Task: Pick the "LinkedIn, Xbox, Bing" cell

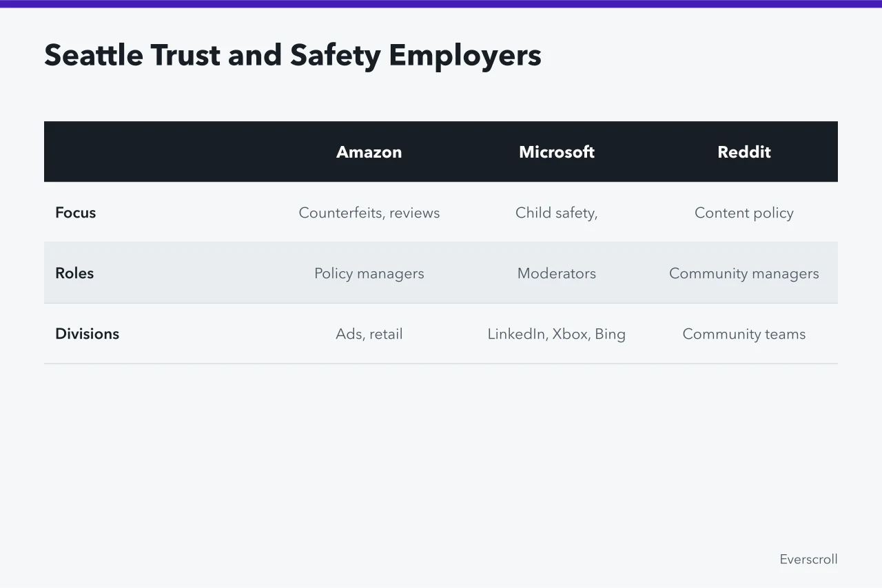Action: pos(557,334)
